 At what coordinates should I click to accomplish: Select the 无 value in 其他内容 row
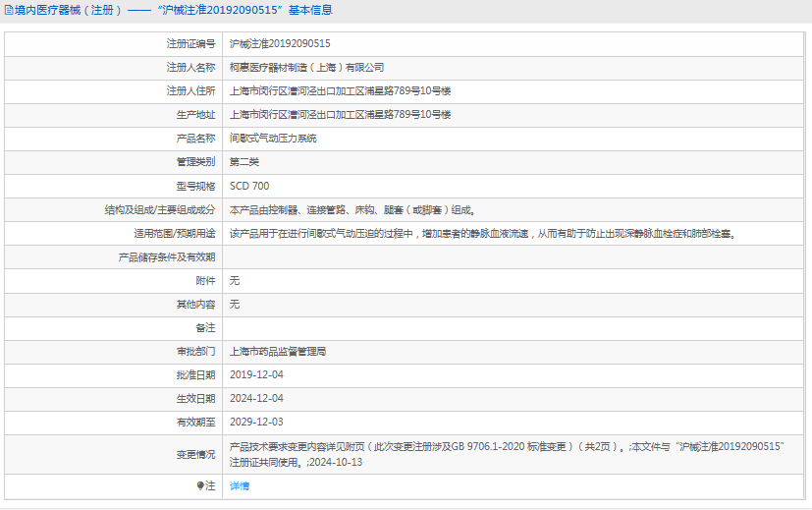(x=235, y=305)
